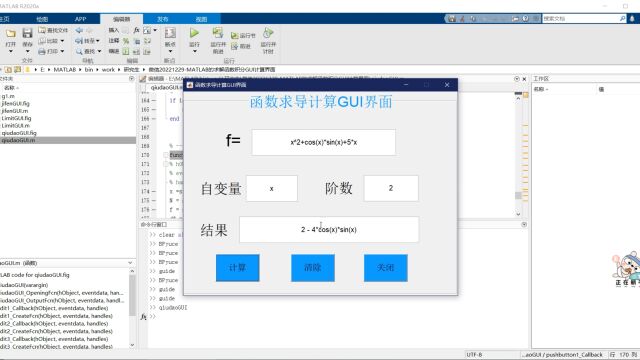Click the f= function expression input field
Screen dimensions: 640x360
324,142
